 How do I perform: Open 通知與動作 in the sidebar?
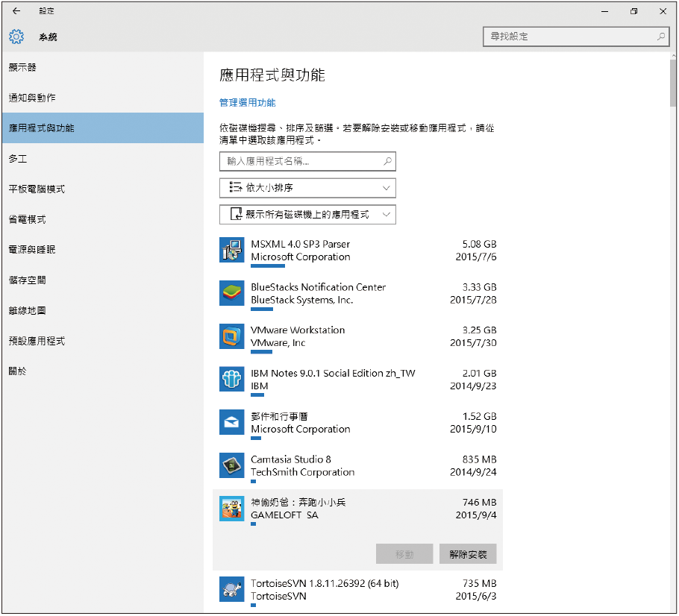click(x=103, y=98)
